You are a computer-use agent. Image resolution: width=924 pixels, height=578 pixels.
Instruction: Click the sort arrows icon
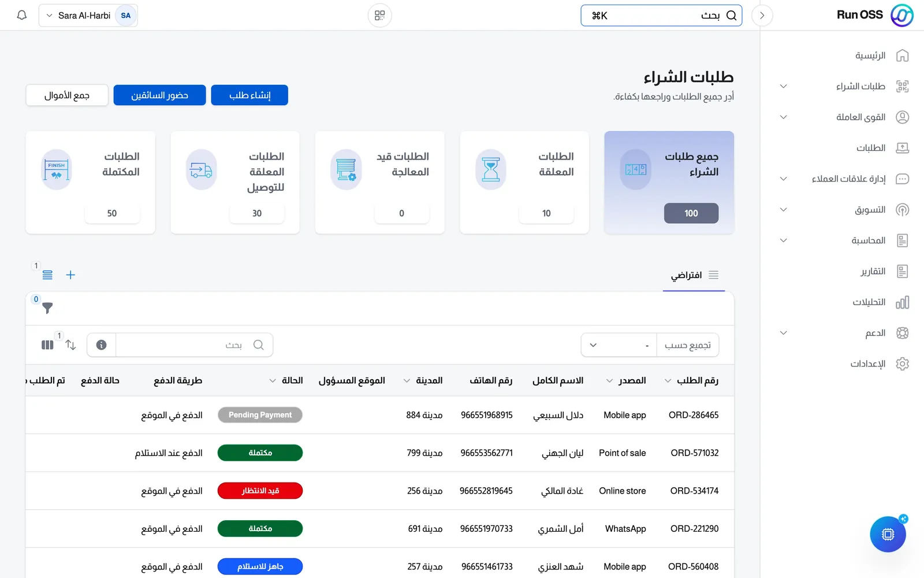[x=70, y=345]
